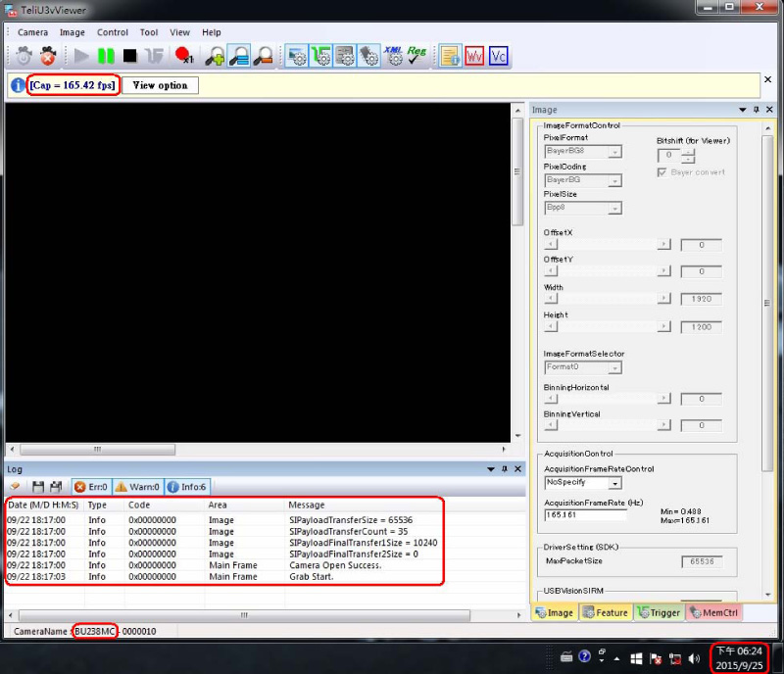Open the XML settings icon
Screen dimensions: 784x674
[393, 56]
